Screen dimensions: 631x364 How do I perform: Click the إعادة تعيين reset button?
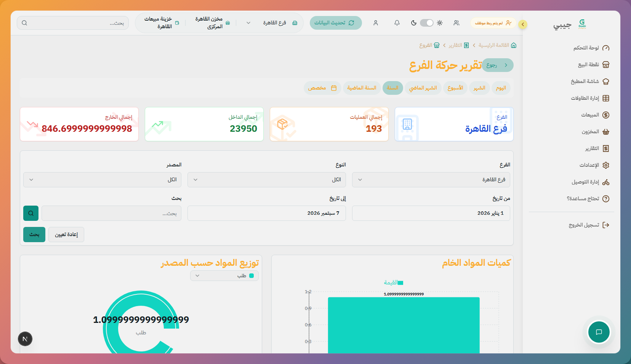(x=66, y=235)
